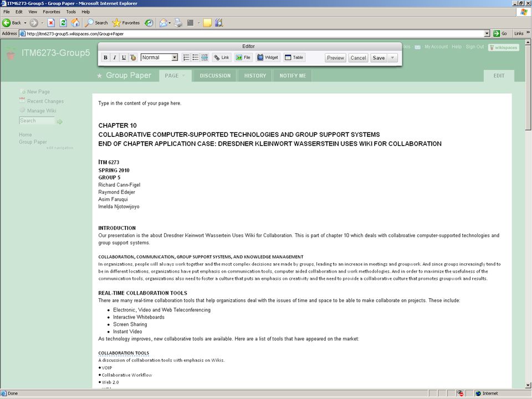Screen dimensions: 532x399
Task: Open the Favorites menu
Action: point(52,12)
